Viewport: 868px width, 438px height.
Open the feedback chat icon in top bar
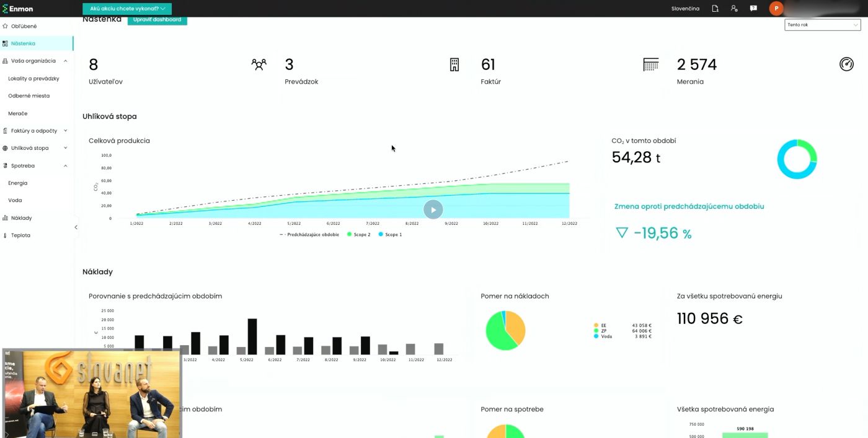coord(753,9)
